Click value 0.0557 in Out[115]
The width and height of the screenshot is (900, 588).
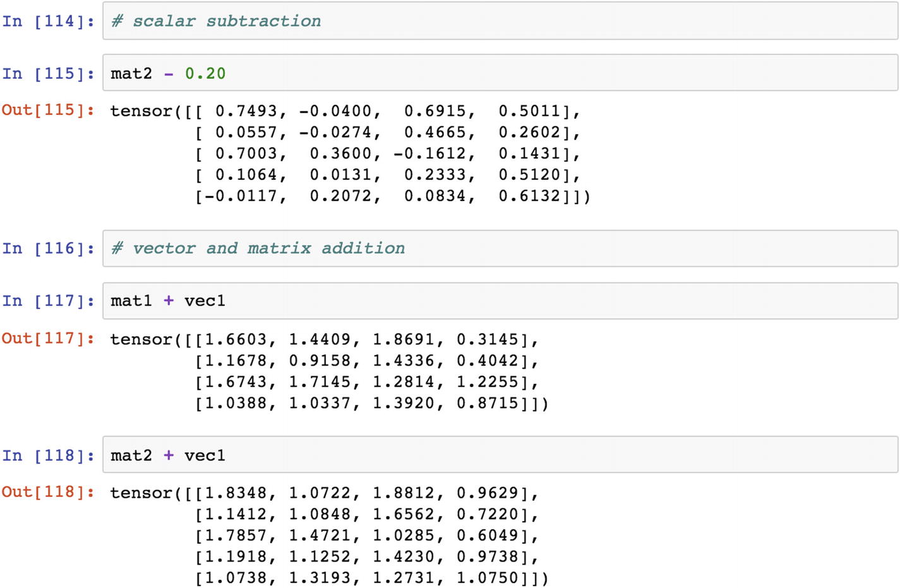(246, 132)
